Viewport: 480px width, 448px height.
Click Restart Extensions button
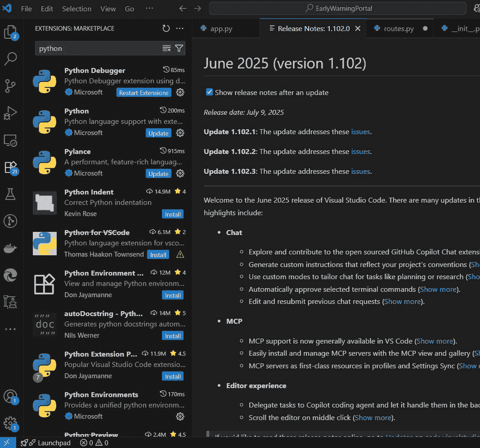pos(144,93)
